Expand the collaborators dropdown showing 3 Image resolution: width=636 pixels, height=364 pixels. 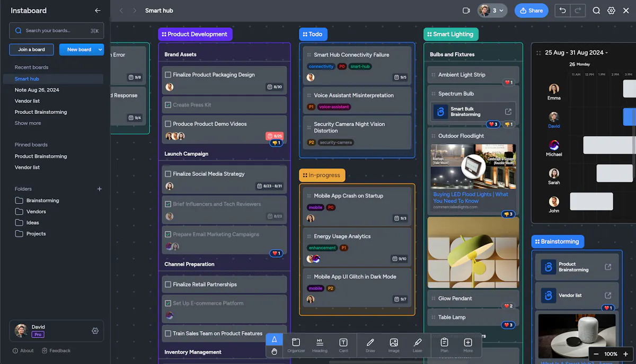(x=492, y=11)
